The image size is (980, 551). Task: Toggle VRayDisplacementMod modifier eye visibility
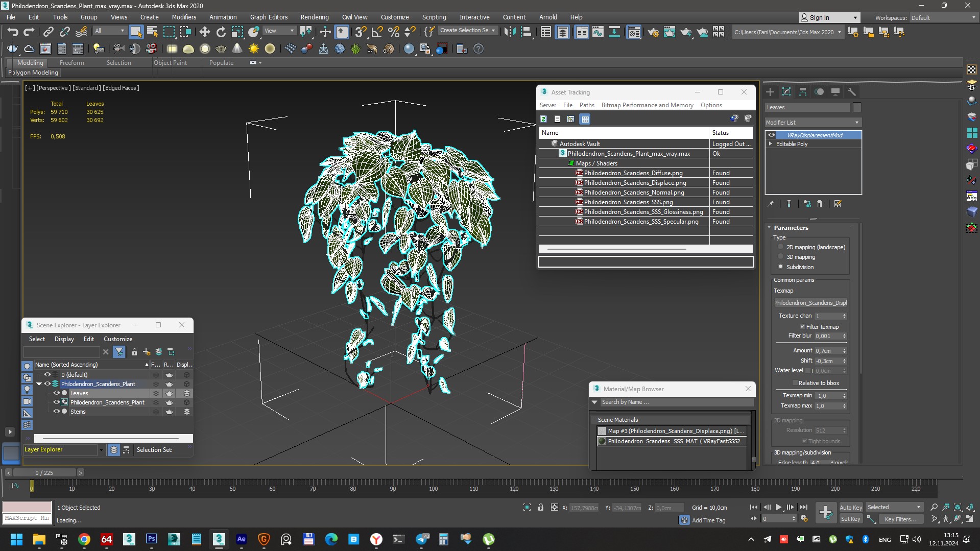(x=772, y=135)
